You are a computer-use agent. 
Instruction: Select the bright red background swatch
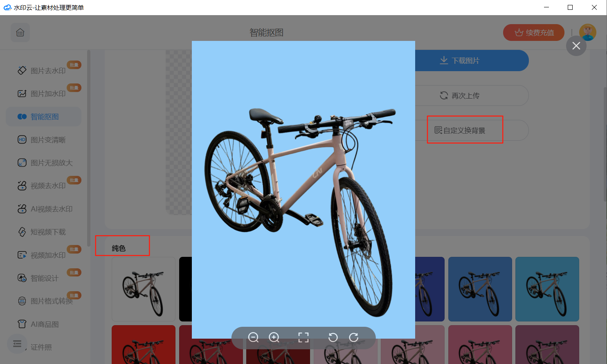(144, 344)
